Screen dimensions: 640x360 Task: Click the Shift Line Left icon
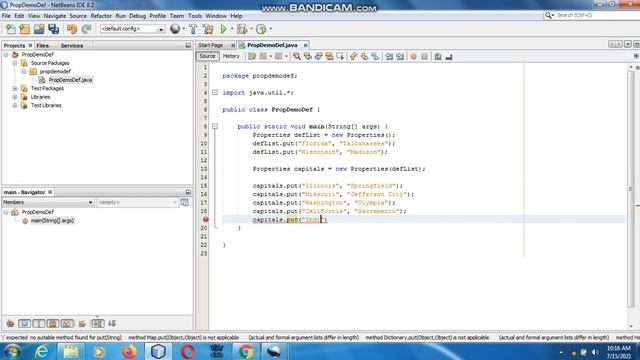(x=389, y=57)
